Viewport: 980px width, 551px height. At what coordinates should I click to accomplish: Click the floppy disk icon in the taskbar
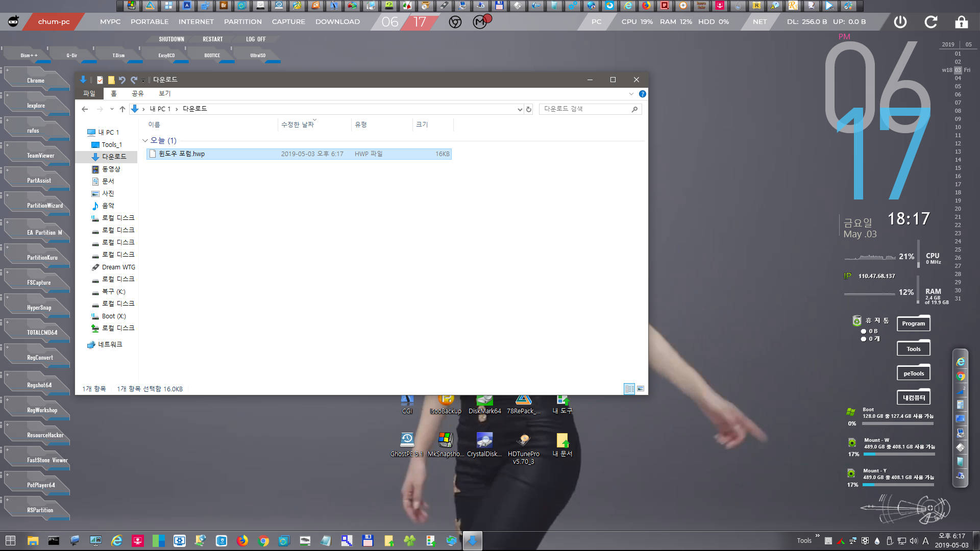point(367,541)
